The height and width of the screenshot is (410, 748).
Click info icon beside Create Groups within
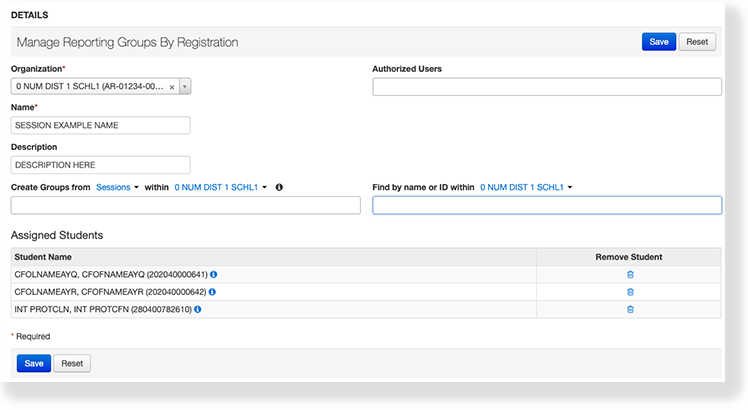[x=279, y=187]
